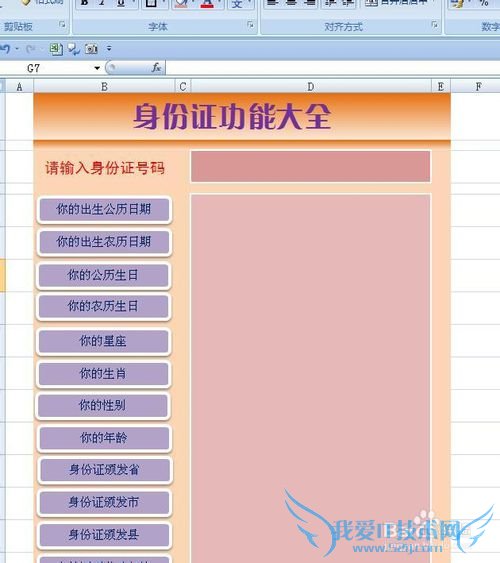Click the camera icon in quick access toolbar

(x=91, y=49)
